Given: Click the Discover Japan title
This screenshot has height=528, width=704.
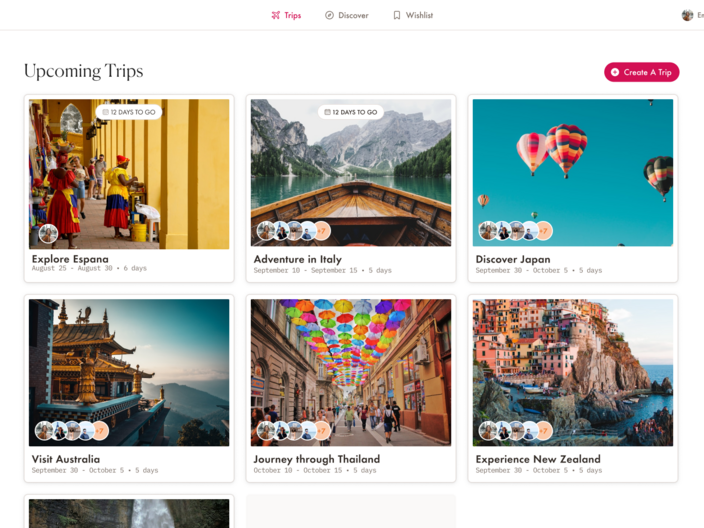Looking at the screenshot, I should coord(513,259).
